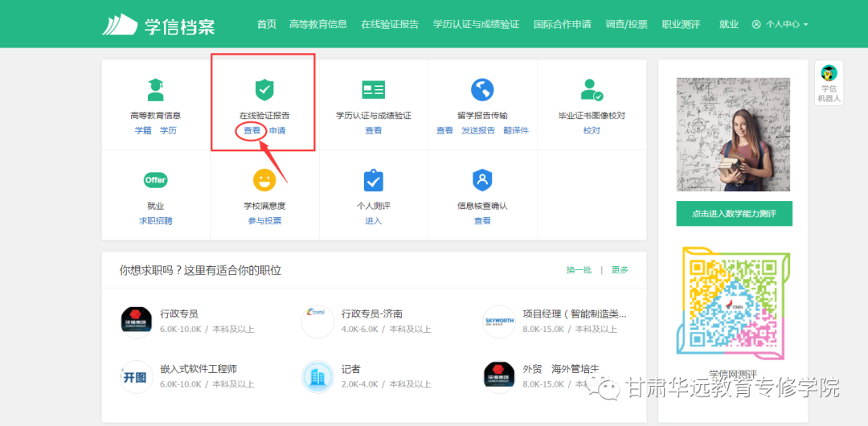
Task: Click the 信息核查确认 badge icon
Action: 482,180
